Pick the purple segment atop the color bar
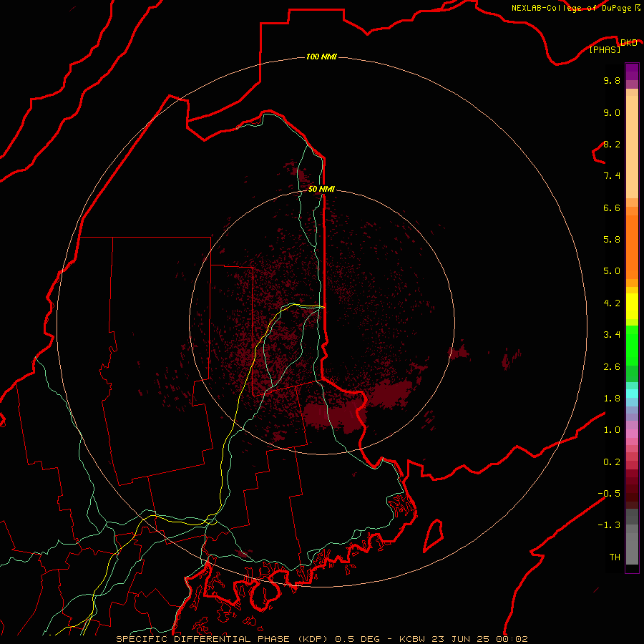 click(632, 72)
